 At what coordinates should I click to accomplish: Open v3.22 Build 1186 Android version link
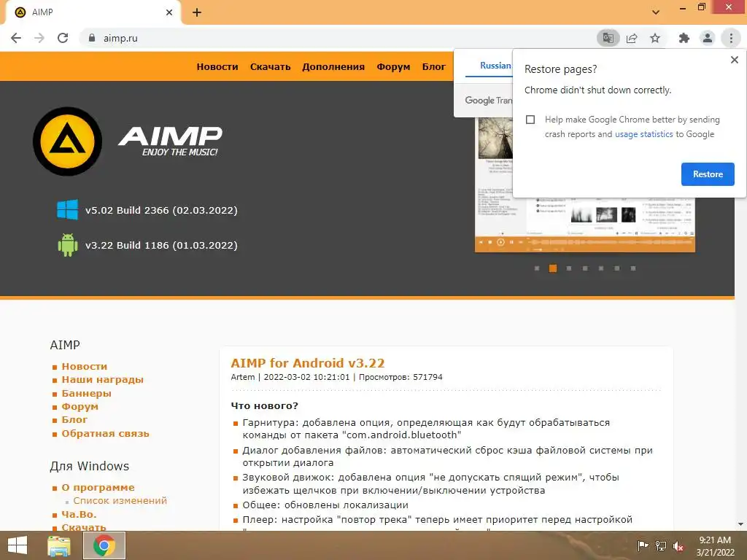[161, 246]
